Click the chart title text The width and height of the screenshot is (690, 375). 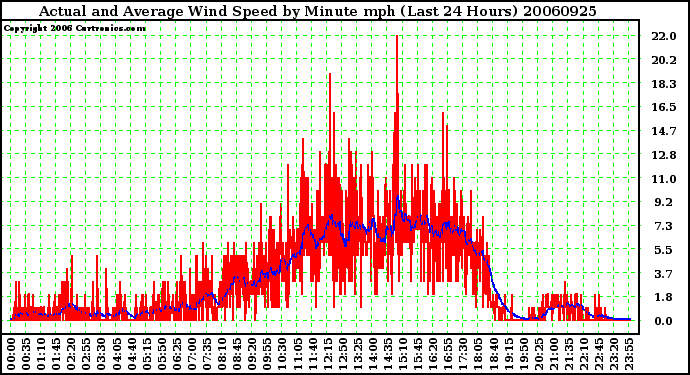click(x=317, y=11)
